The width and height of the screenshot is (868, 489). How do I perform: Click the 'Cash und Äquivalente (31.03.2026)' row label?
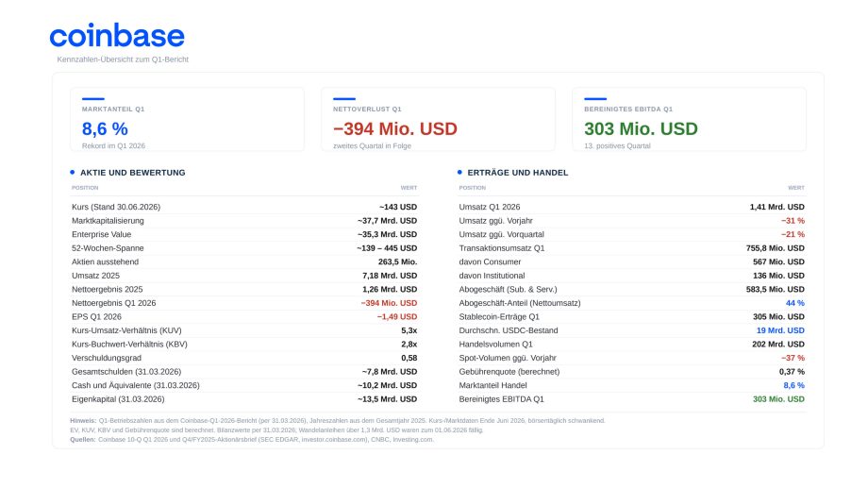(136, 385)
